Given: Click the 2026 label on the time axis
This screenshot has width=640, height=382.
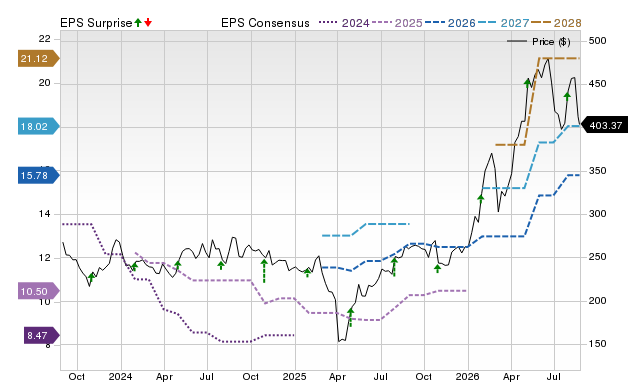Looking at the screenshot, I should (467, 376).
